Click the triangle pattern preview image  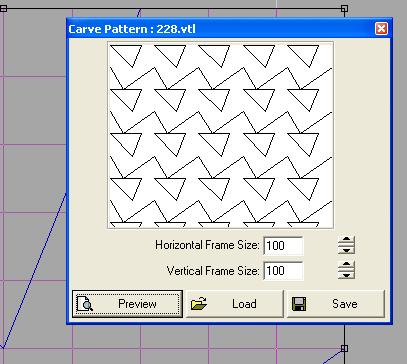pyautogui.click(x=220, y=135)
